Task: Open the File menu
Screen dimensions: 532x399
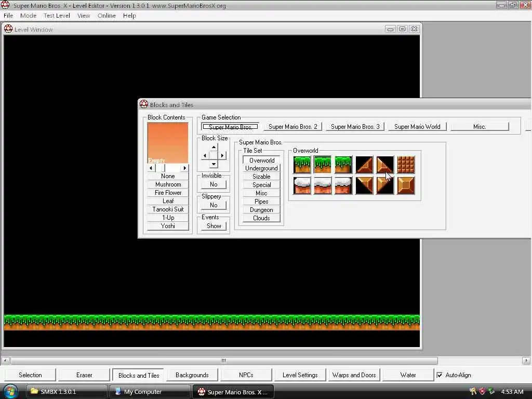Action: (x=8, y=16)
